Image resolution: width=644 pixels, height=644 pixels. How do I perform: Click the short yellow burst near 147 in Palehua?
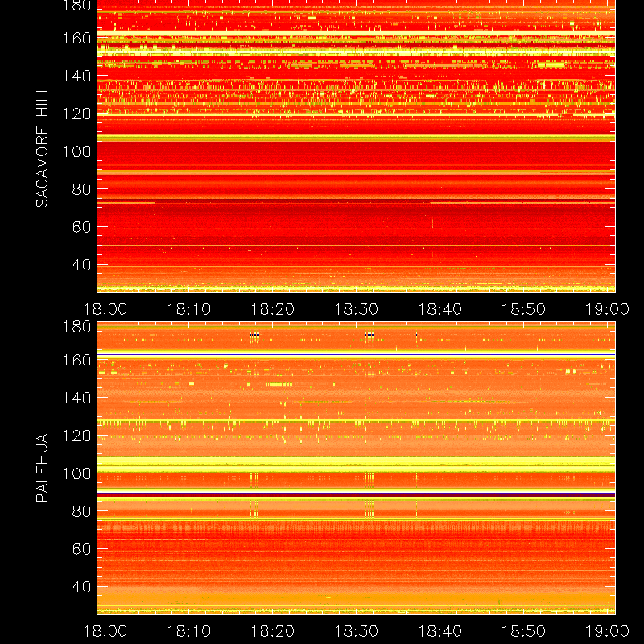[x=279, y=385]
